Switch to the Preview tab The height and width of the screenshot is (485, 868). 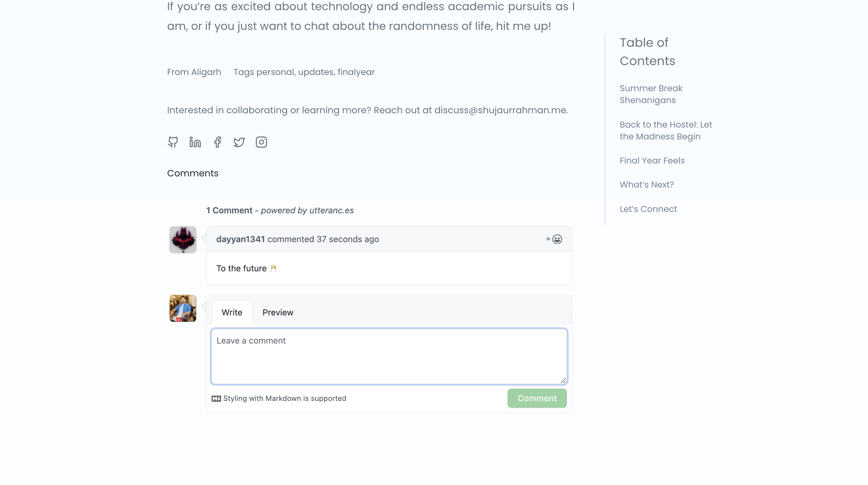[278, 312]
